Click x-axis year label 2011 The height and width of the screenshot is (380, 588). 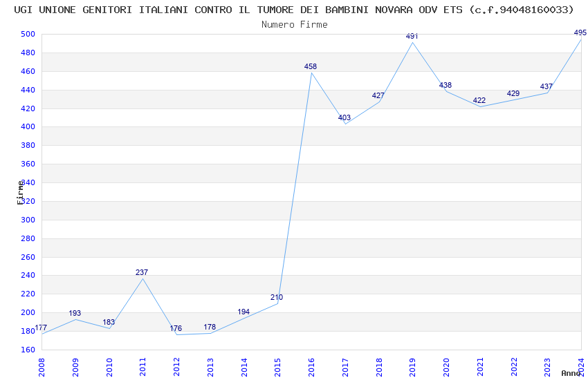[x=143, y=367]
